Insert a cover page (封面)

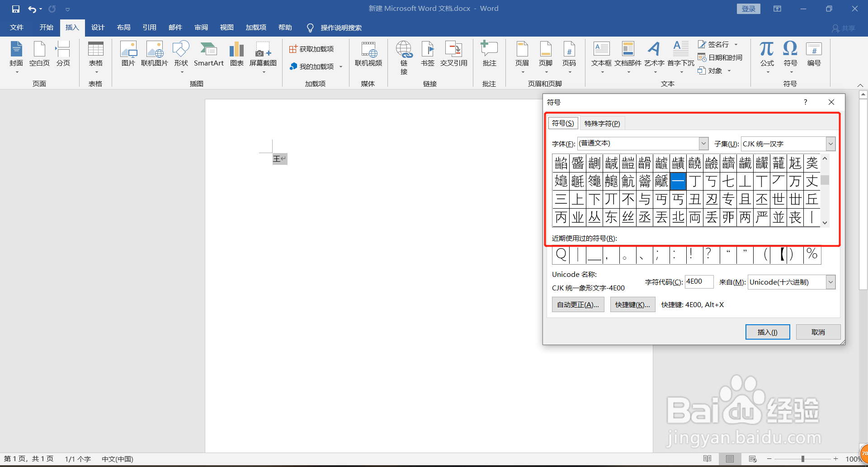point(16,56)
